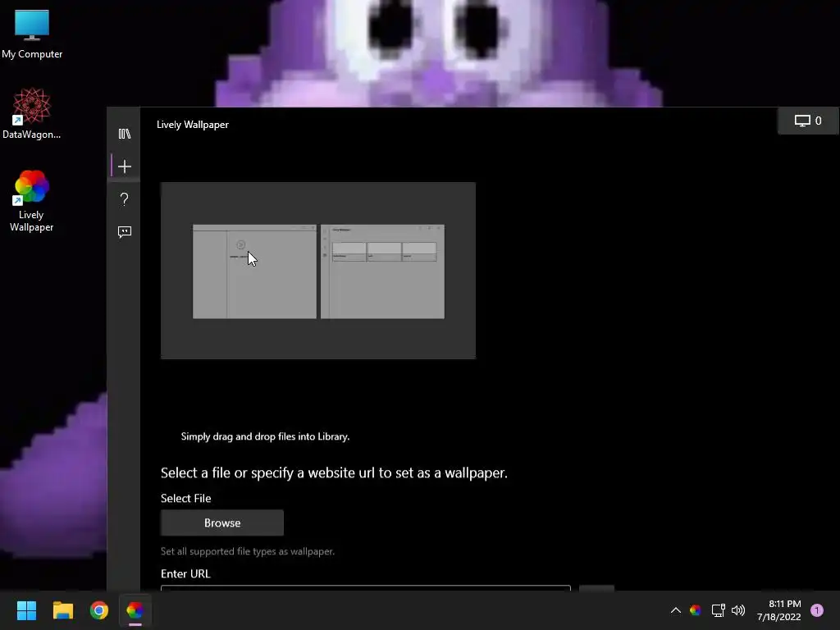Select the DataWagon desktop shortcut
The height and width of the screenshot is (630, 840).
32,113
